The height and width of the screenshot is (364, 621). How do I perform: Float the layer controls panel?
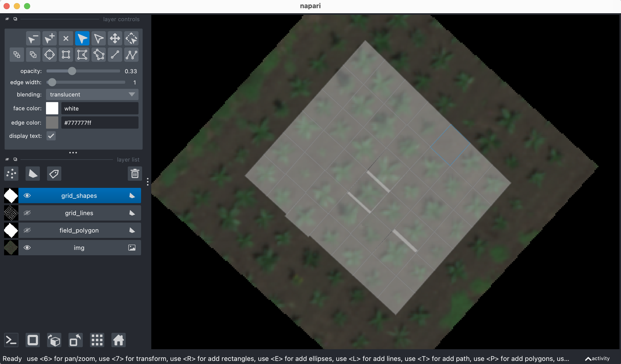(x=15, y=19)
